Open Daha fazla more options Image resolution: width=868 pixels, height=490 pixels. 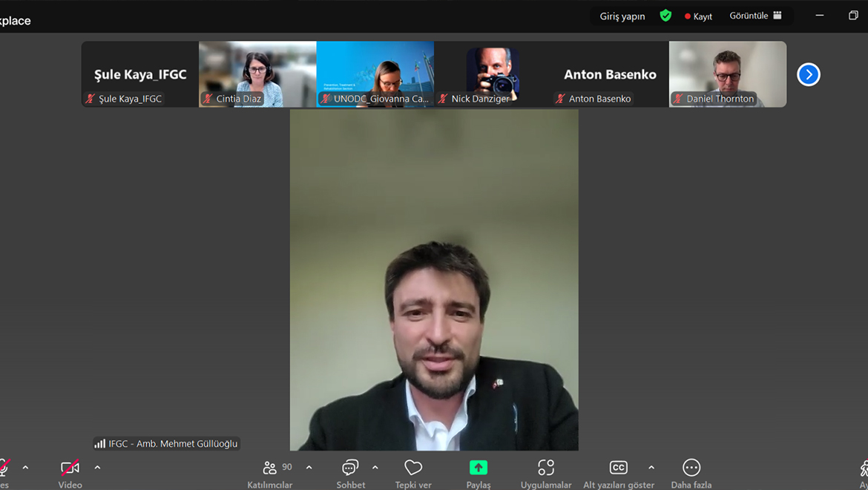tap(691, 473)
